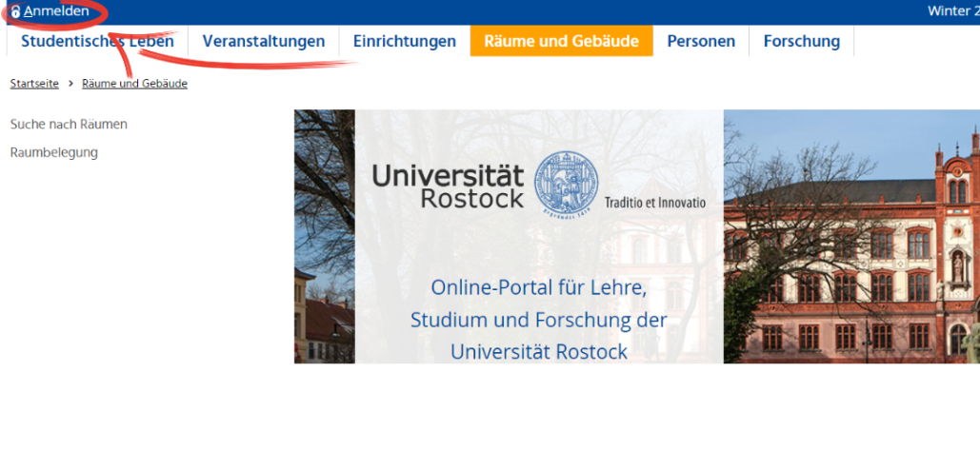The image size is (980, 451).
Task: Click the Traditio et Innovatio motto text
Action: pyautogui.click(x=655, y=203)
